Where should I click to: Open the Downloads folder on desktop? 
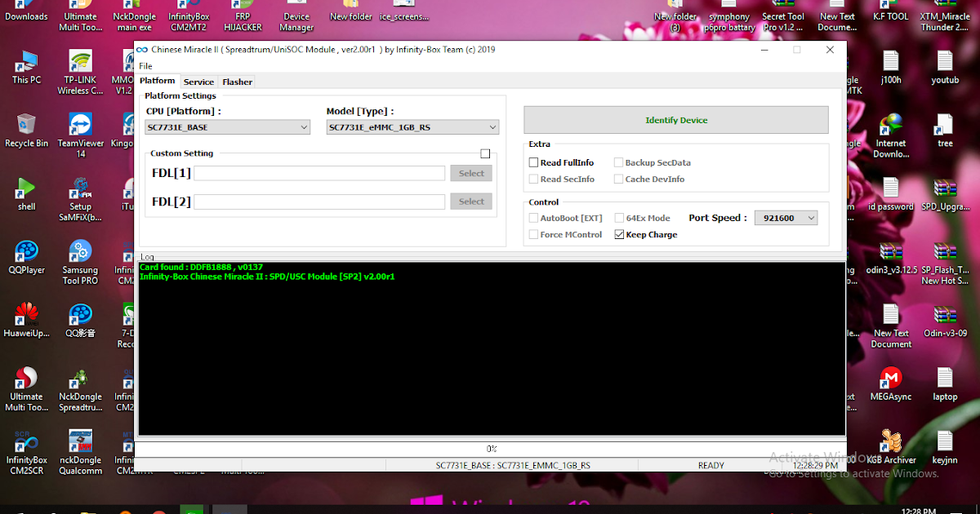tap(26, 11)
